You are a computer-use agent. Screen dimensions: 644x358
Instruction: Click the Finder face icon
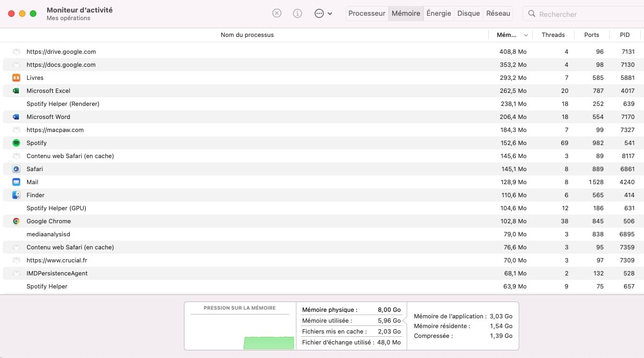tap(16, 195)
